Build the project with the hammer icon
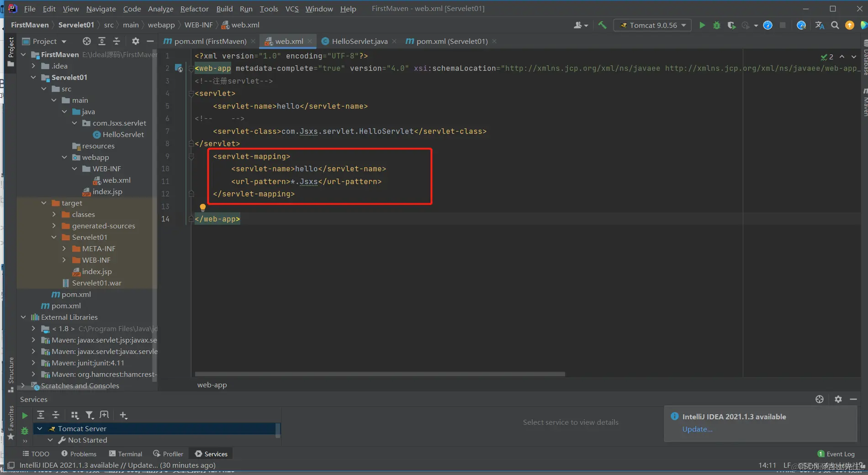This screenshot has width=868, height=475. [x=603, y=25]
